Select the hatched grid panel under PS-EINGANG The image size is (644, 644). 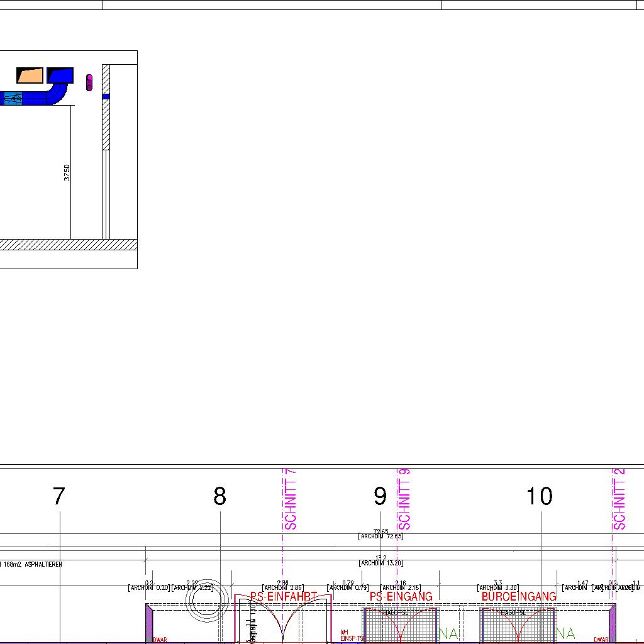point(400,626)
